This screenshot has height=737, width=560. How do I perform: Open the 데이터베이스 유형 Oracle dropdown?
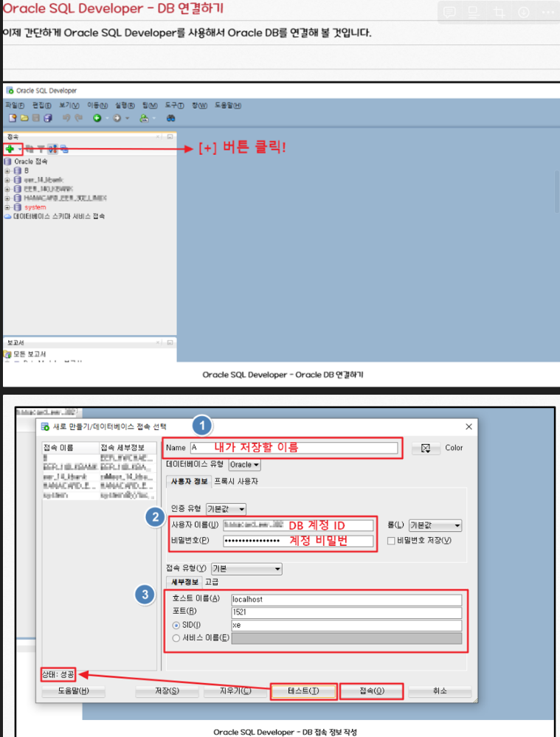(x=244, y=464)
